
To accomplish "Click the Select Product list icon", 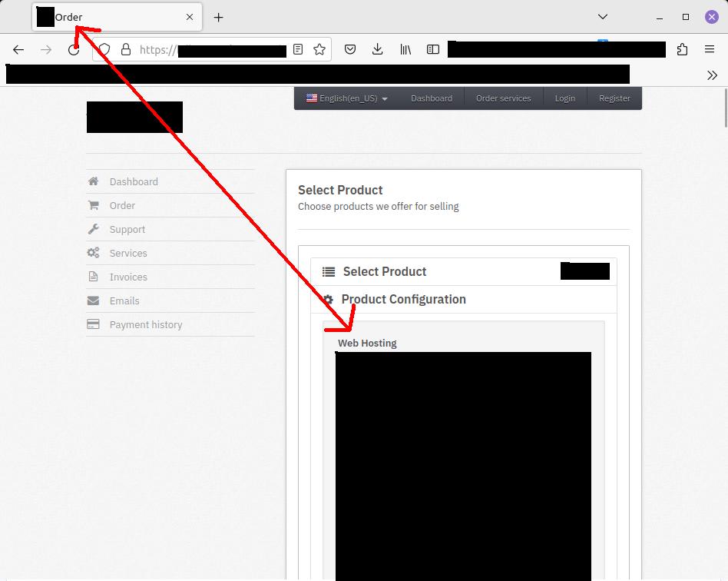I will (x=328, y=271).
